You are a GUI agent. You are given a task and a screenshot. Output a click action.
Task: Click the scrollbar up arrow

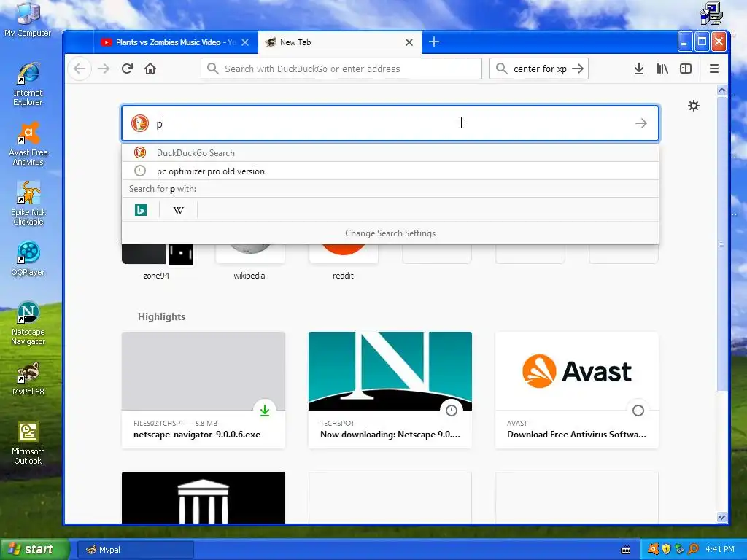721,90
